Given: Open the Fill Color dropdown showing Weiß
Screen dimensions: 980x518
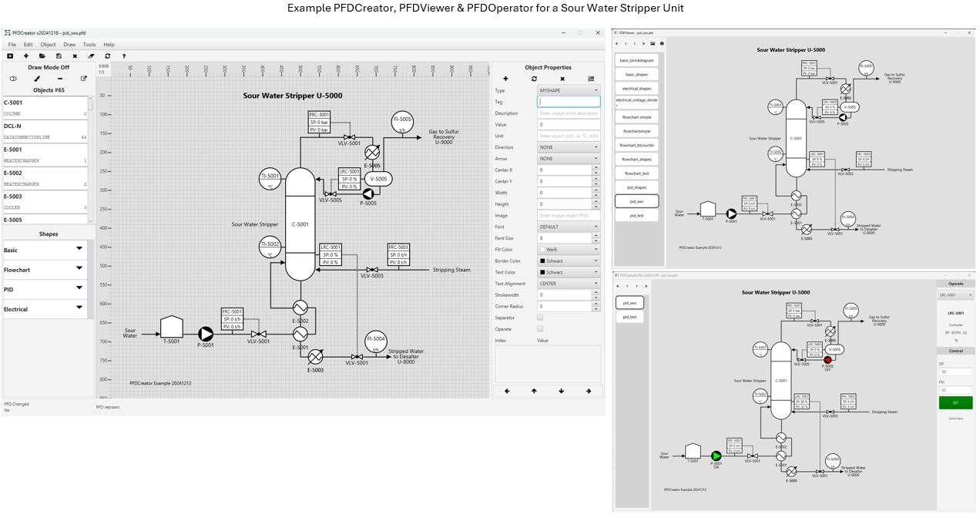Looking at the screenshot, I should (569, 250).
